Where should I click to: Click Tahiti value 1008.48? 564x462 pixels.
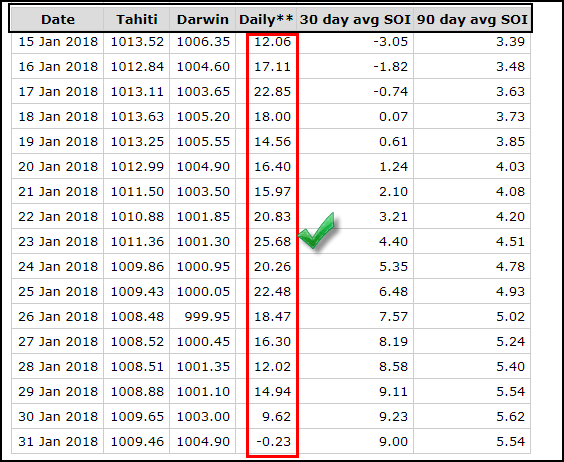click(x=137, y=317)
